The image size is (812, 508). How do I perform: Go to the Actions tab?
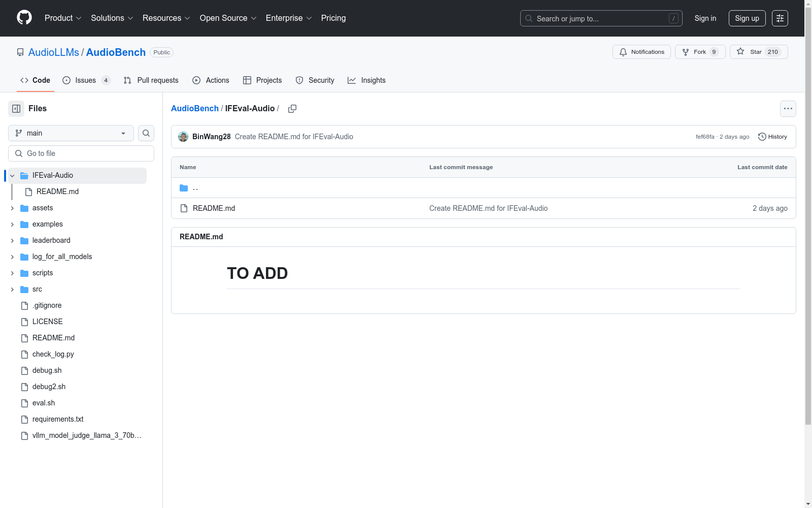(211, 80)
